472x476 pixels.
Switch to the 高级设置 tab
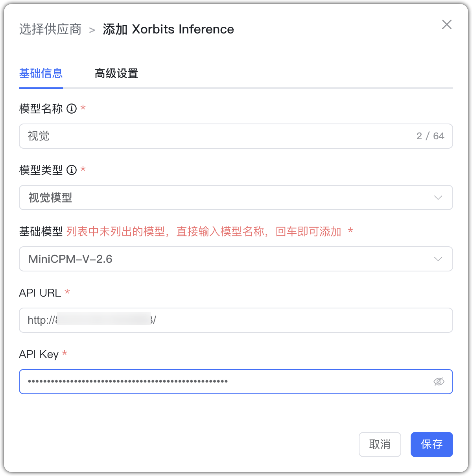tap(116, 74)
